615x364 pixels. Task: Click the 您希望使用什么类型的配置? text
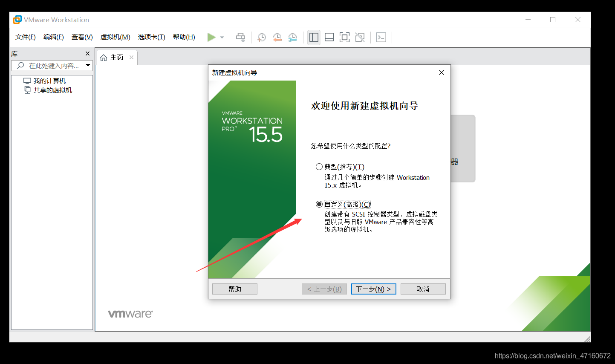(351, 146)
